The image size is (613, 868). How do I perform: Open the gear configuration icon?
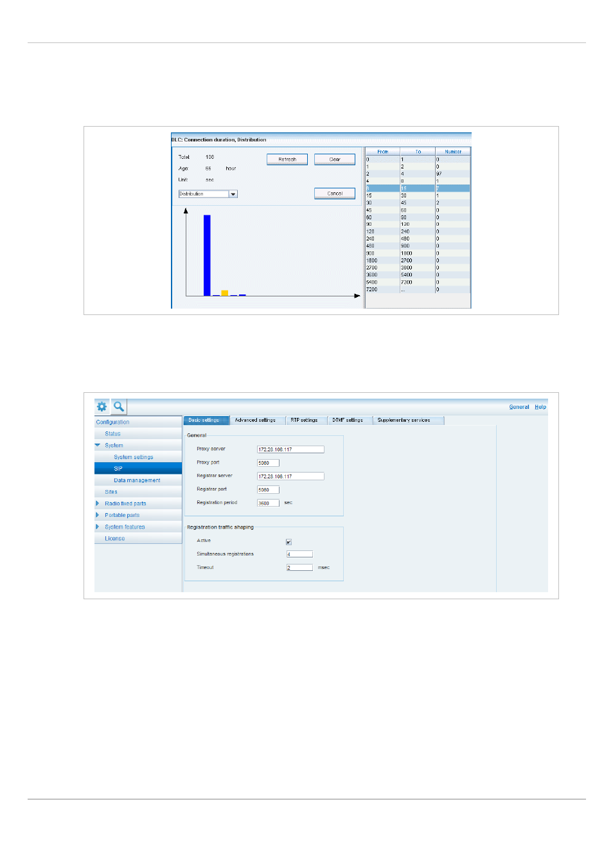[x=102, y=406]
